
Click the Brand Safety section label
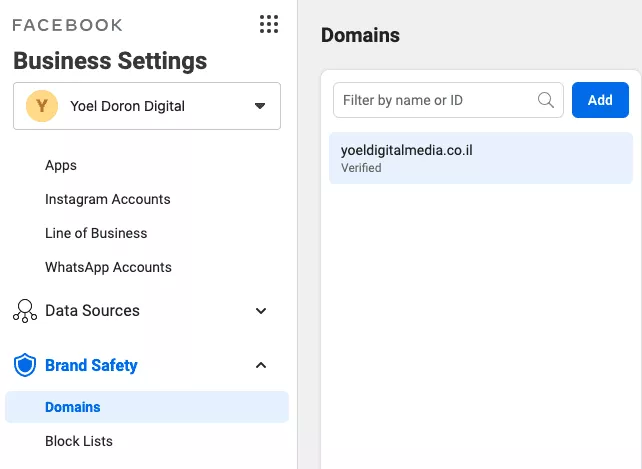pyautogui.click(x=91, y=365)
